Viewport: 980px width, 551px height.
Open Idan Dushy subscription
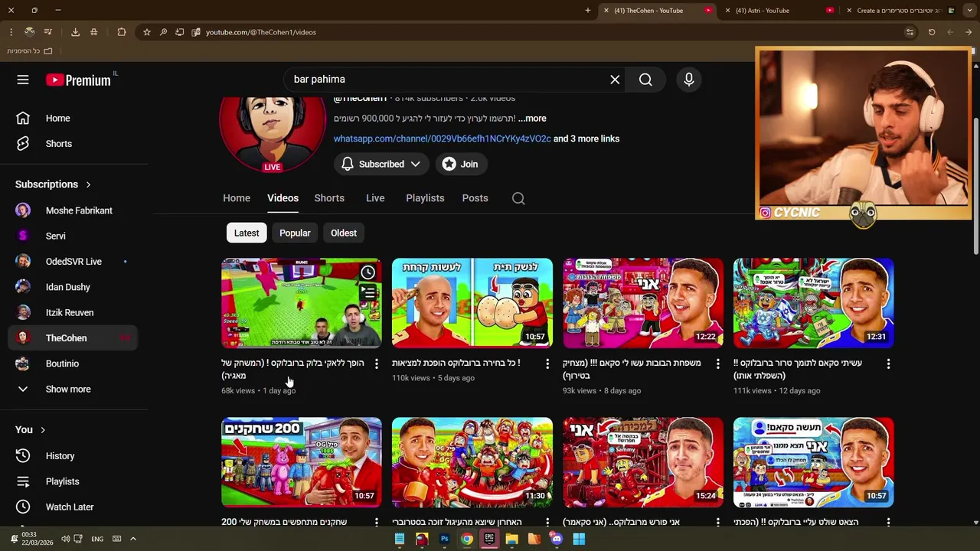coord(73,287)
